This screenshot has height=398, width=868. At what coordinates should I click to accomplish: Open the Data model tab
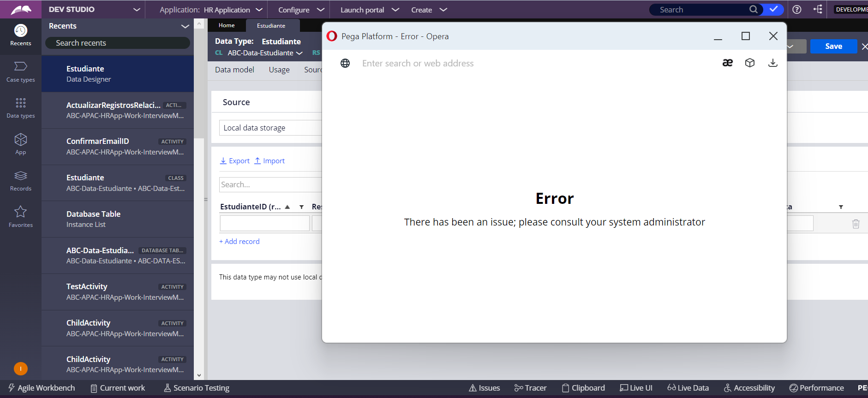click(234, 70)
